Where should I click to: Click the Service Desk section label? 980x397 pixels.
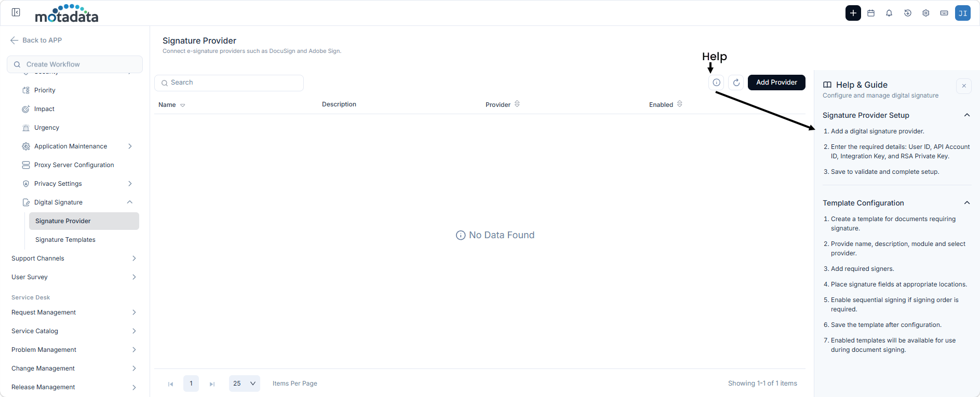coord(31,298)
